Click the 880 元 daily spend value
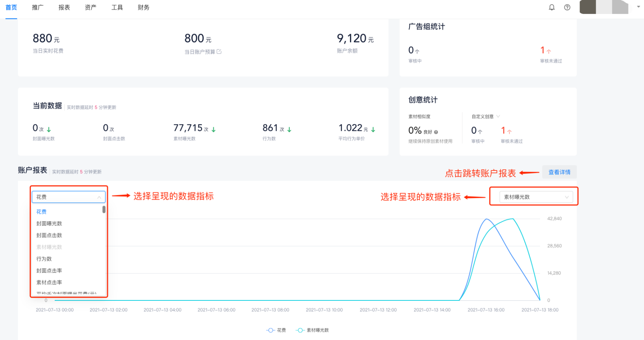The image size is (644, 340). [x=46, y=38]
